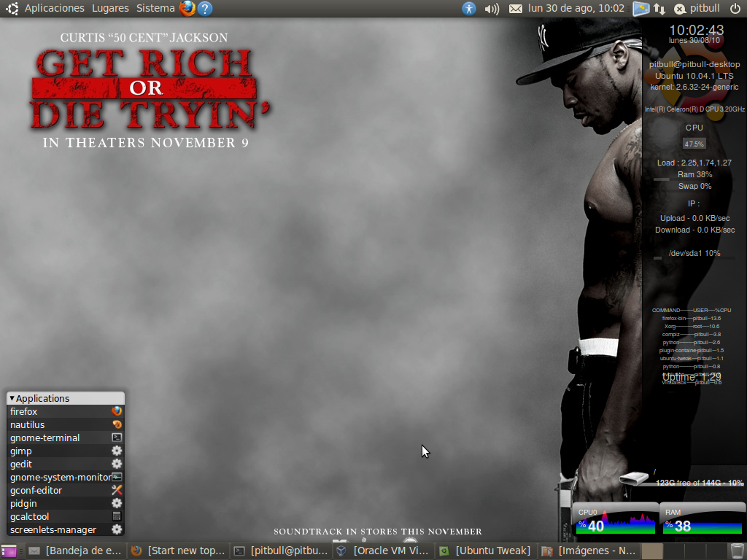The height and width of the screenshot is (560, 747).
Task: Click the 123G free of 144G disk text
Action: (700, 483)
